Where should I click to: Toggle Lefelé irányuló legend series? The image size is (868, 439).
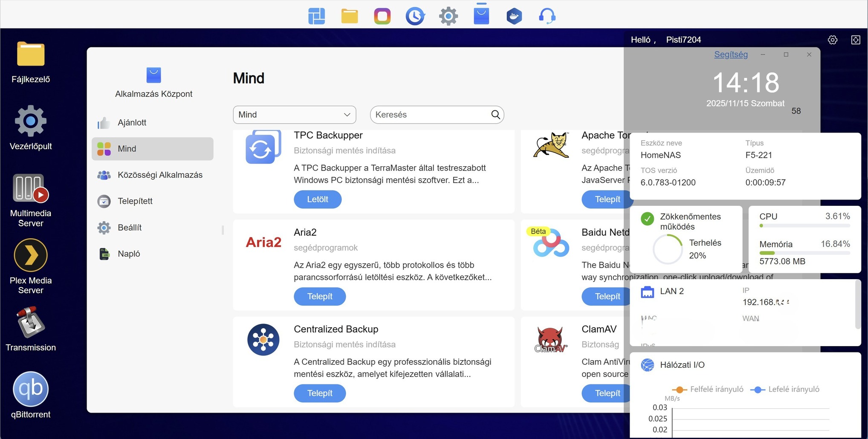(x=784, y=389)
